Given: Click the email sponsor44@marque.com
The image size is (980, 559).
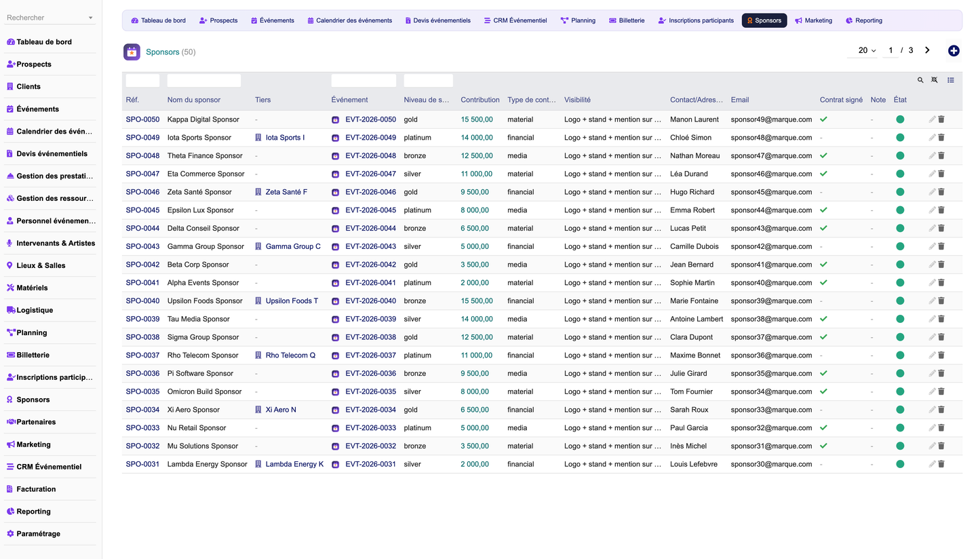Looking at the screenshot, I should pos(771,210).
